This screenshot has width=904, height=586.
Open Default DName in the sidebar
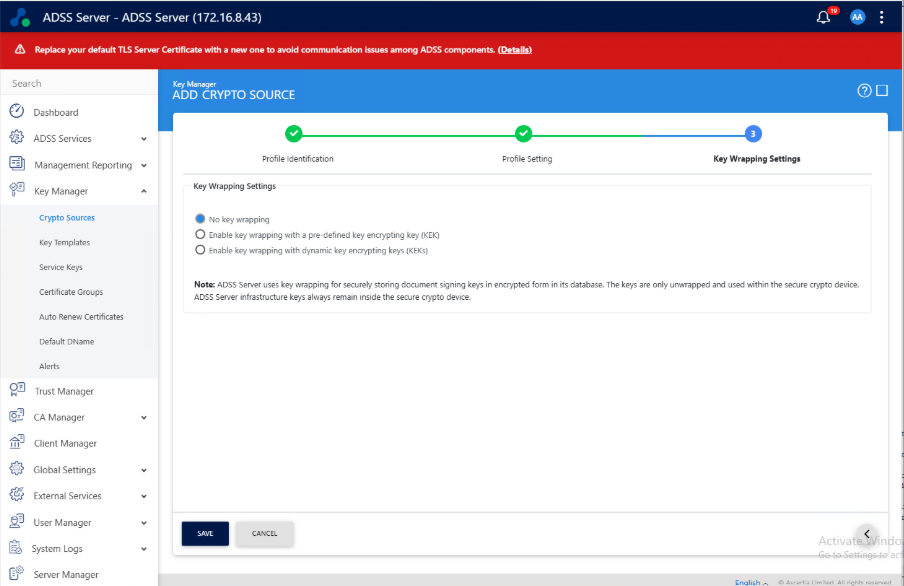(66, 341)
